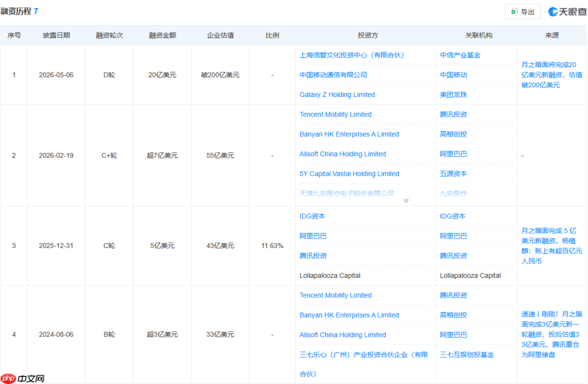Click the 披露日期 column header
Screen dimensions: 588x384
pyautogui.click(x=56, y=35)
